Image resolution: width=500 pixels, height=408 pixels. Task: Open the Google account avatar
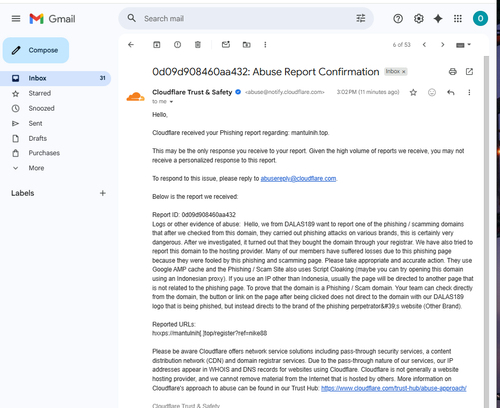pyautogui.click(x=480, y=18)
